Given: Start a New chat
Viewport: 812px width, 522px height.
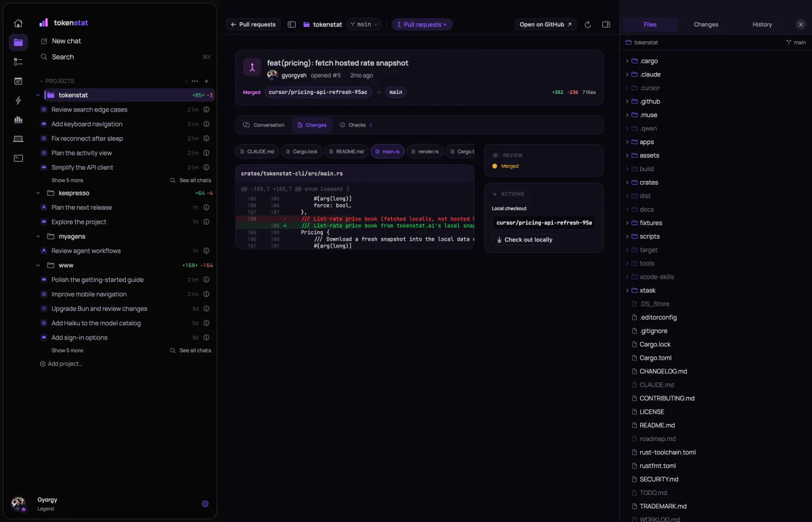Looking at the screenshot, I should (x=66, y=41).
